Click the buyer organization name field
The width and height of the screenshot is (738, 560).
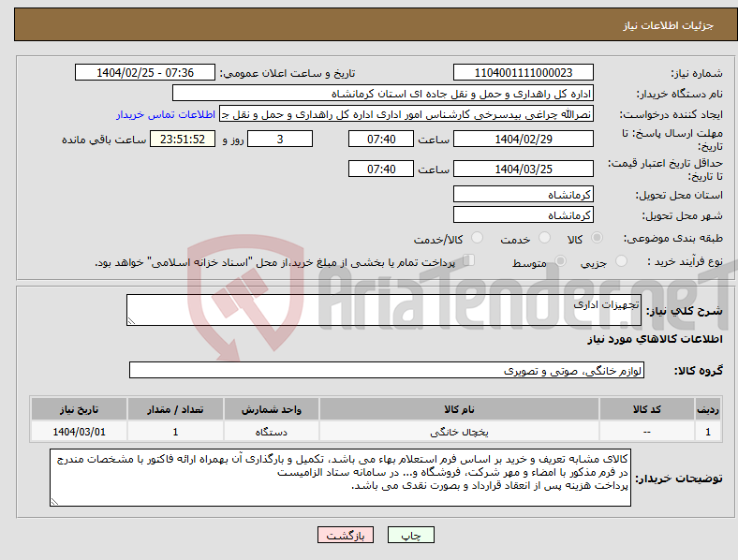pyautogui.click(x=383, y=93)
